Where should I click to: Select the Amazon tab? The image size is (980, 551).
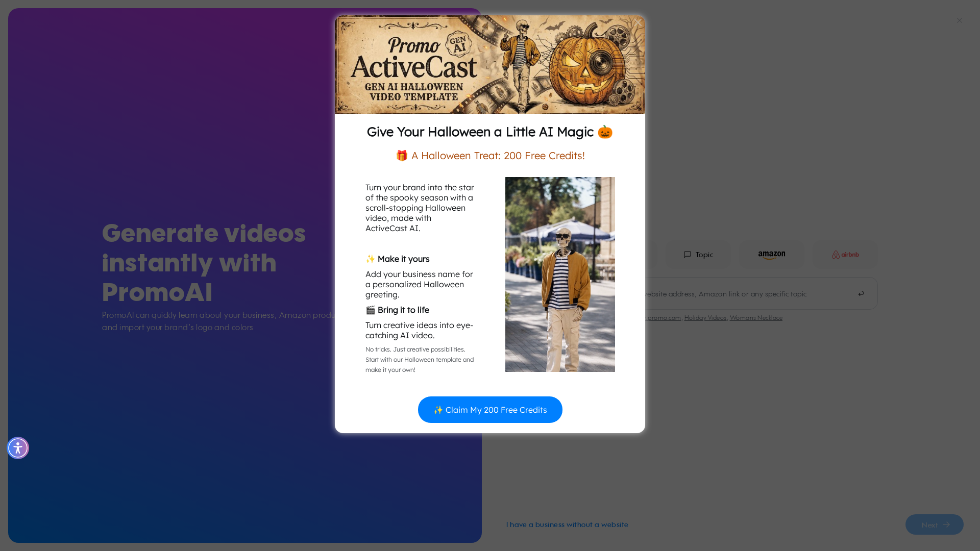pyautogui.click(x=772, y=255)
